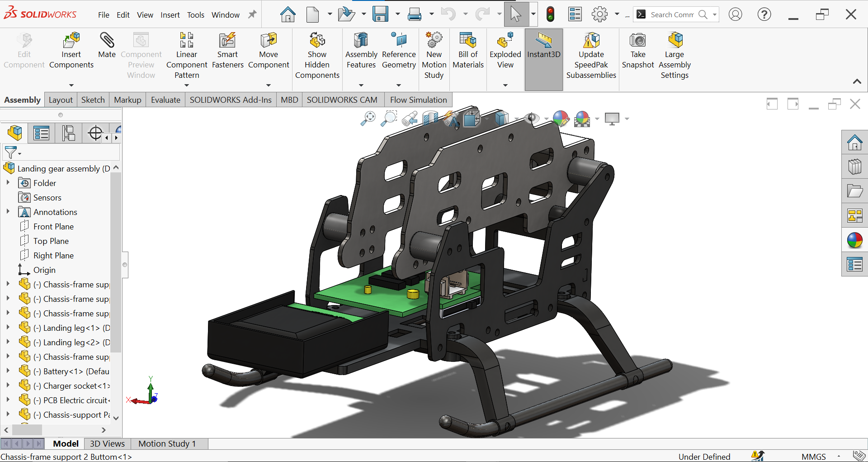Launch Smart Fasteners
The image size is (868, 462).
click(x=228, y=50)
